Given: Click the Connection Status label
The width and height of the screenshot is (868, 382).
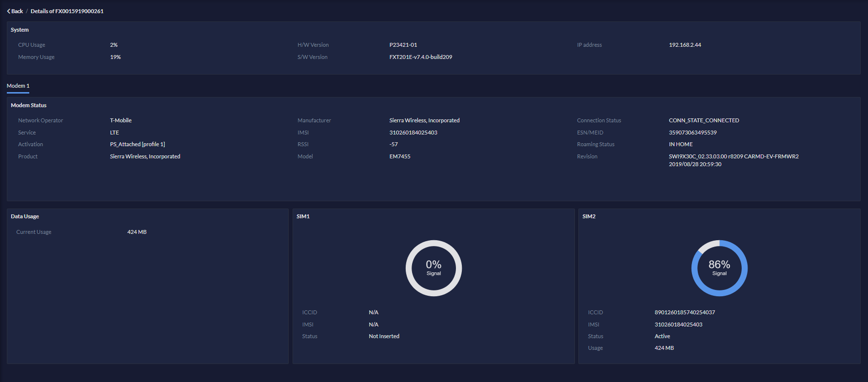Looking at the screenshot, I should [x=599, y=120].
